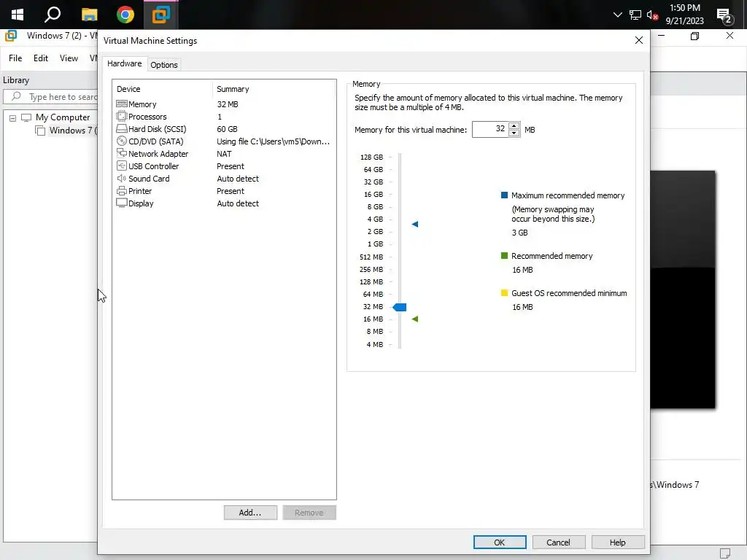Image resolution: width=747 pixels, height=560 pixels.
Task: Click the Add... button
Action: pyautogui.click(x=250, y=513)
